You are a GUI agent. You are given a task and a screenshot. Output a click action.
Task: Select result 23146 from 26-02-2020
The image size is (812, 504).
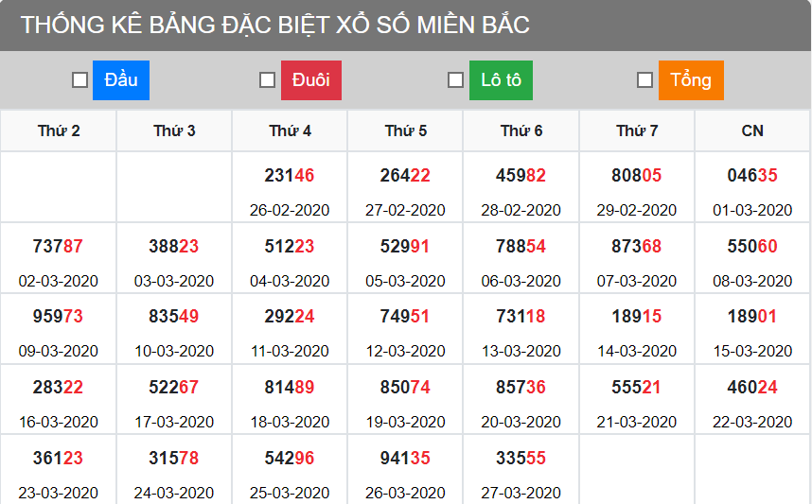[290, 176]
